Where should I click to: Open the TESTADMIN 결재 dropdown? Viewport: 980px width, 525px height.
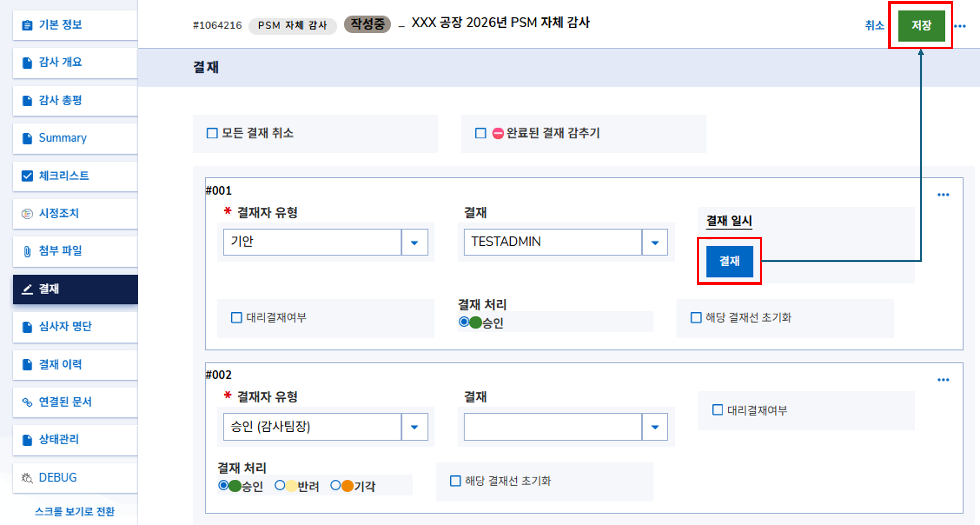(x=655, y=242)
